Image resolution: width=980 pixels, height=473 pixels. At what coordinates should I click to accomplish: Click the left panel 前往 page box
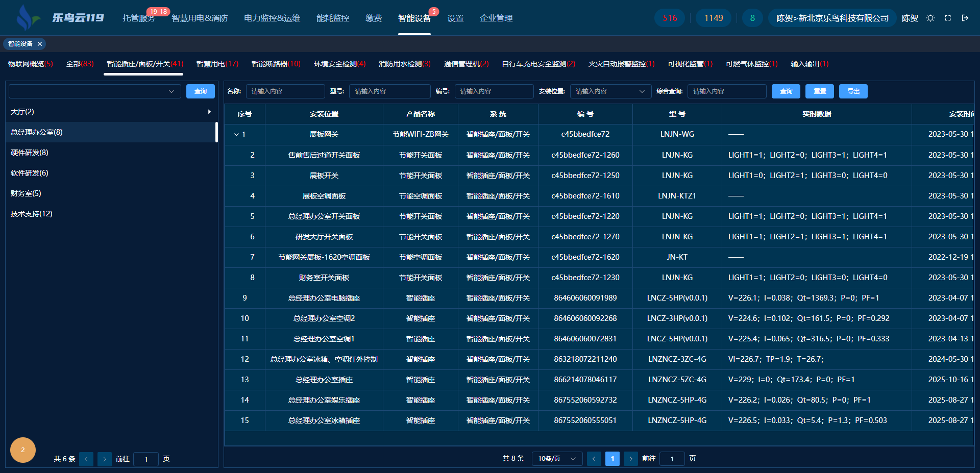click(146, 459)
